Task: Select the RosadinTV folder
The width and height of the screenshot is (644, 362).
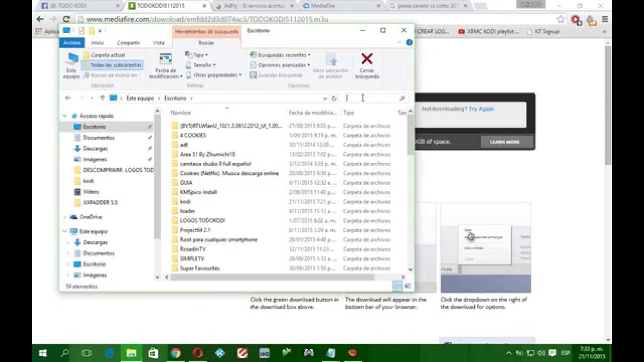Action: pos(192,249)
